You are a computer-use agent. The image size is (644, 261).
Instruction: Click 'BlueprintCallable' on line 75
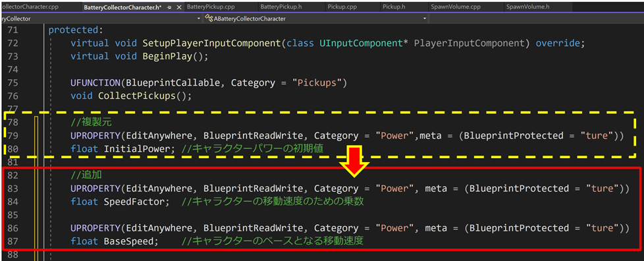pyautogui.click(x=173, y=83)
